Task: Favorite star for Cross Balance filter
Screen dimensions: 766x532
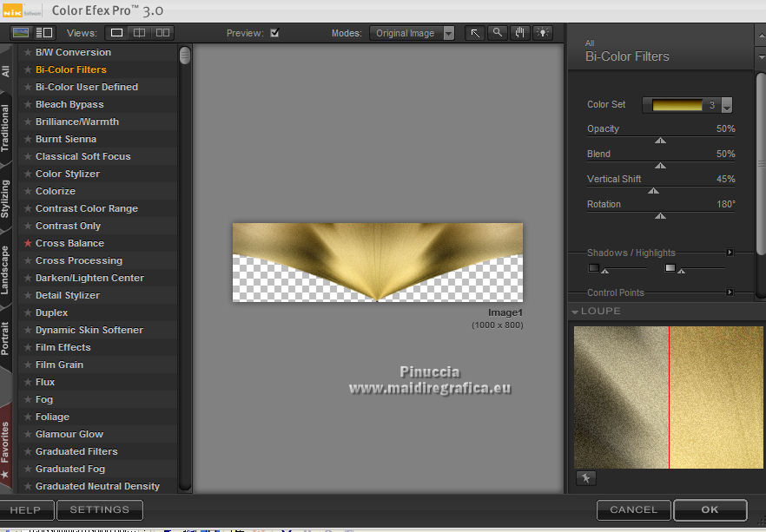Action: [x=28, y=243]
